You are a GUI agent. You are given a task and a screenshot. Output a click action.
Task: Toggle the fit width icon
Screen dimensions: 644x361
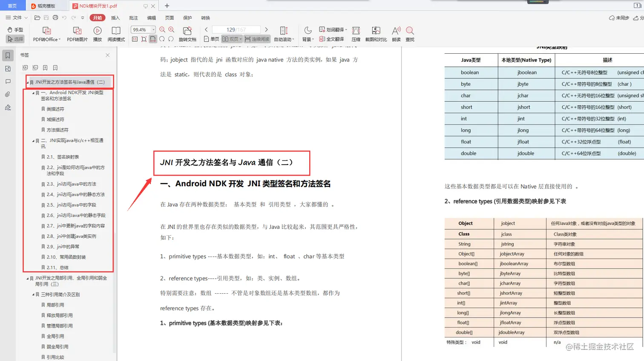click(153, 39)
